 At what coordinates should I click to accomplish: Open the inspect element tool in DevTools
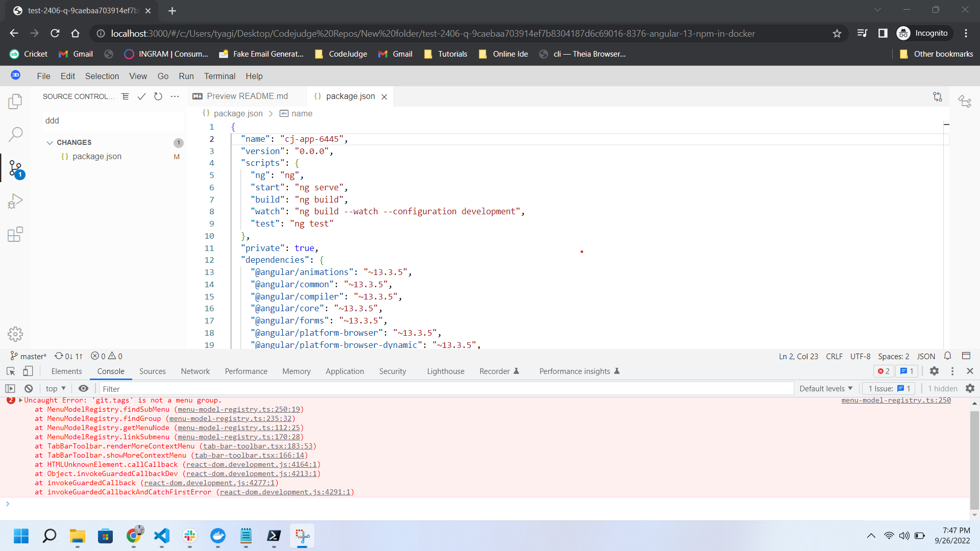point(10,371)
